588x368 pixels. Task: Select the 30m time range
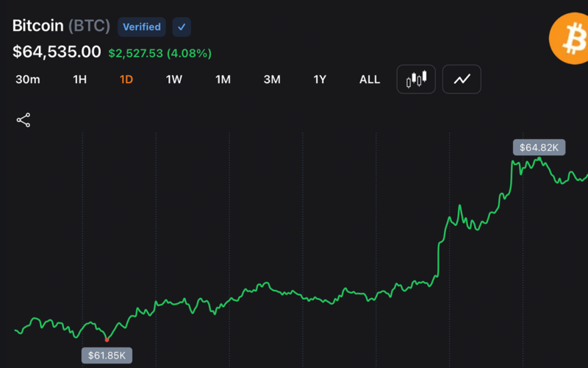pos(28,79)
